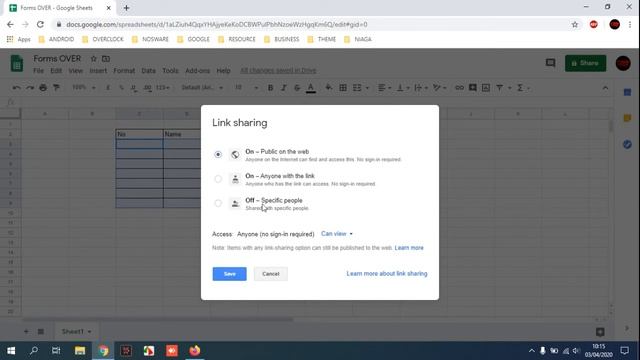
Task: Select On – Anyone with the link option
Action: coord(218,179)
